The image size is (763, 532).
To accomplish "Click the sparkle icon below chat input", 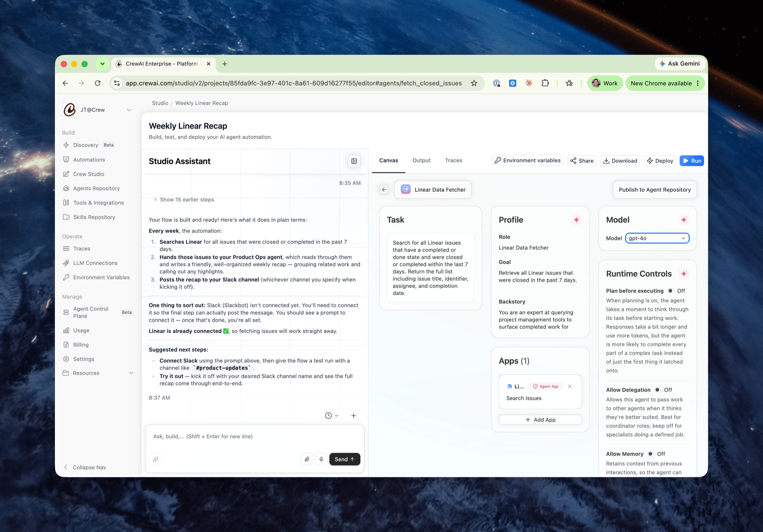I will [156, 459].
